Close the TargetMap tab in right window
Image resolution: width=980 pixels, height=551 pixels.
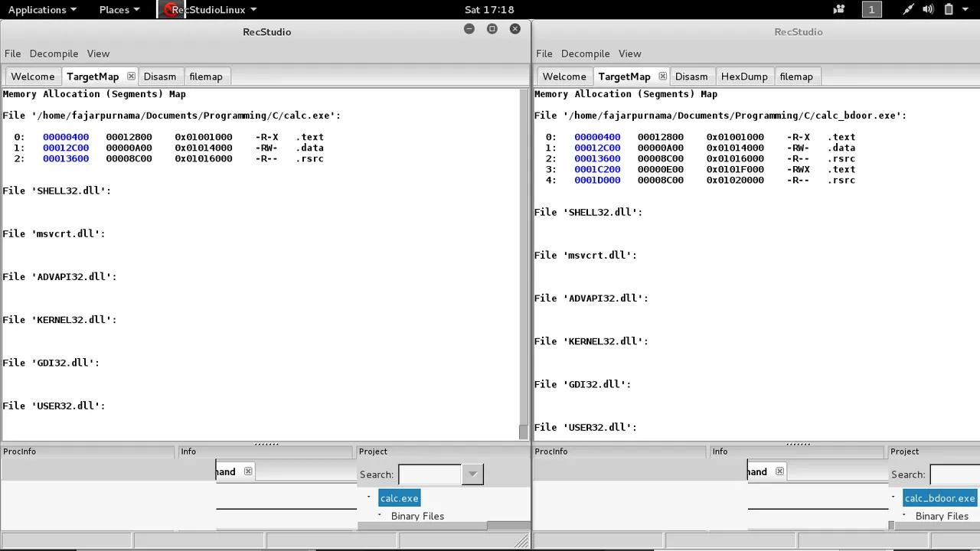click(x=662, y=76)
